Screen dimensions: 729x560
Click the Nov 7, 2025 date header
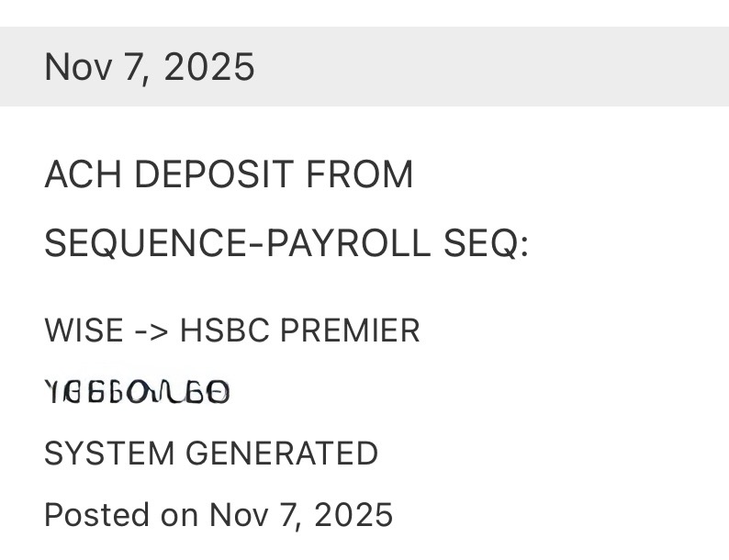[x=150, y=67]
